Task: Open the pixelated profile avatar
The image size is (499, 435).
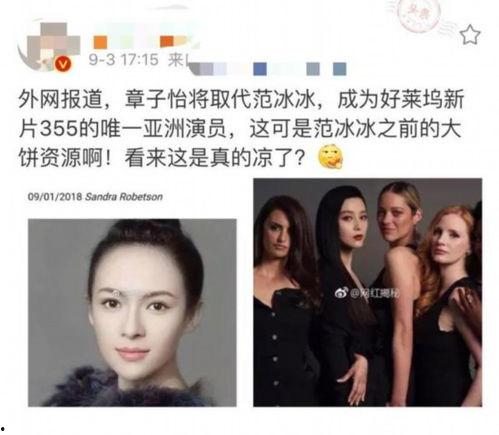Action: coord(48,46)
